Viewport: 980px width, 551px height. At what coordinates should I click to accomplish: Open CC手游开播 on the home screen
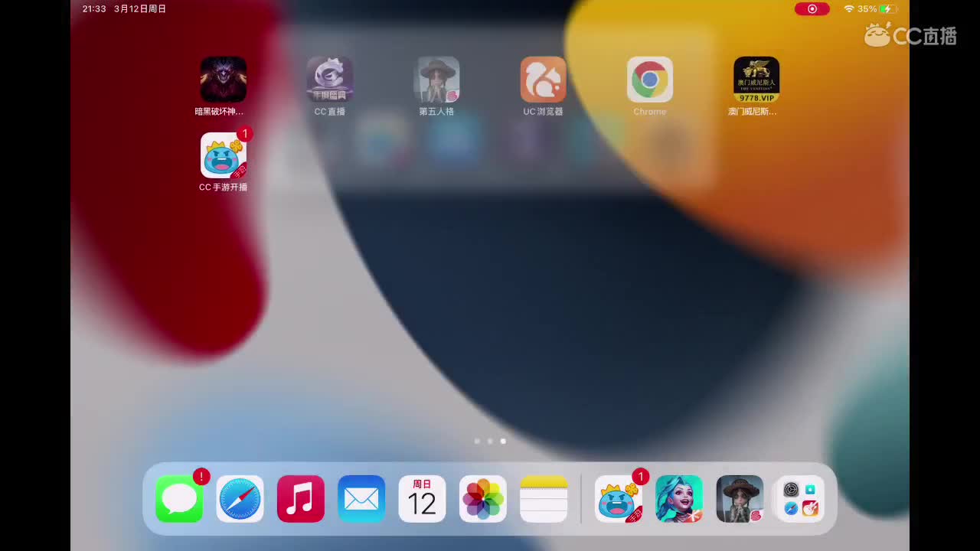pos(224,155)
